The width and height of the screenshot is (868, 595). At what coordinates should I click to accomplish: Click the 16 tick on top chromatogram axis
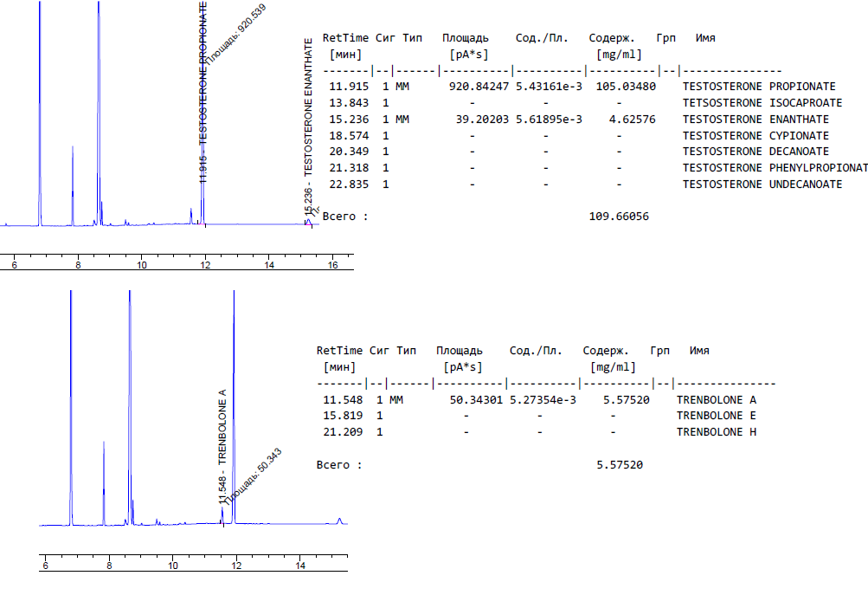pyautogui.click(x=332, y=265)
